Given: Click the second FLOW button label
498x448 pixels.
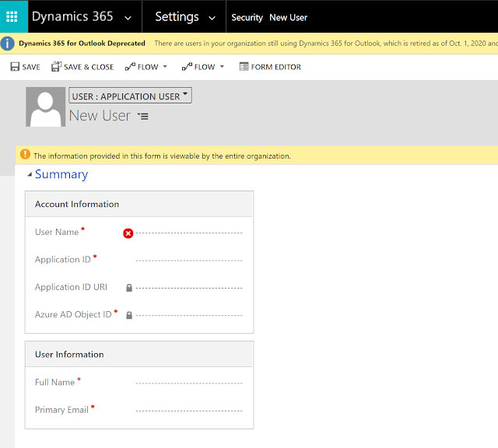Looking at the screenshot, I should (205, 67).
